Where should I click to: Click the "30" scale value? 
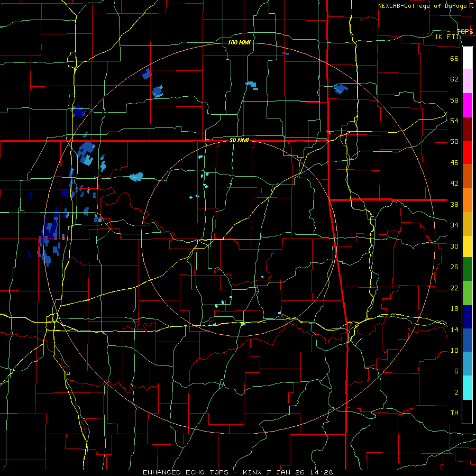[x=454, y=246]
